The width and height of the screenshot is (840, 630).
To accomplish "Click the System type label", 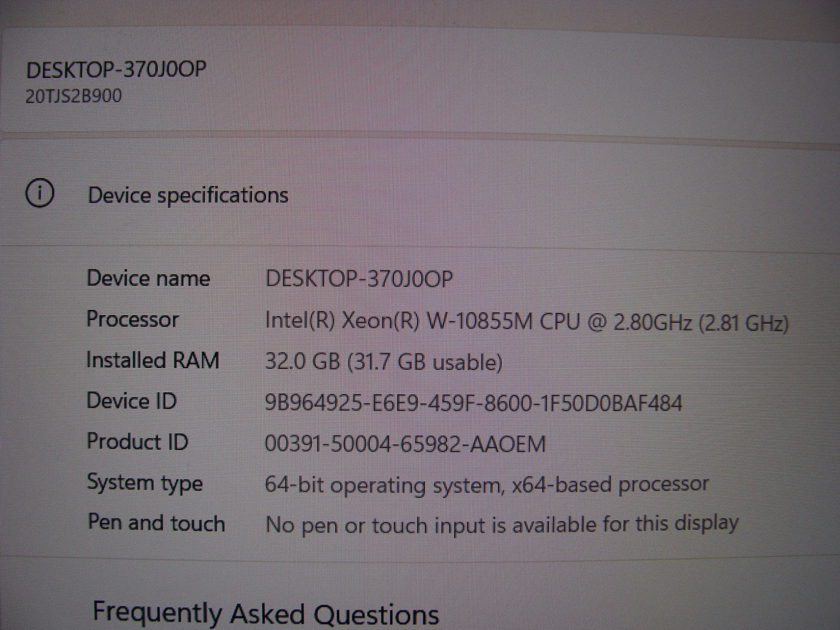I will click(144, 482).
